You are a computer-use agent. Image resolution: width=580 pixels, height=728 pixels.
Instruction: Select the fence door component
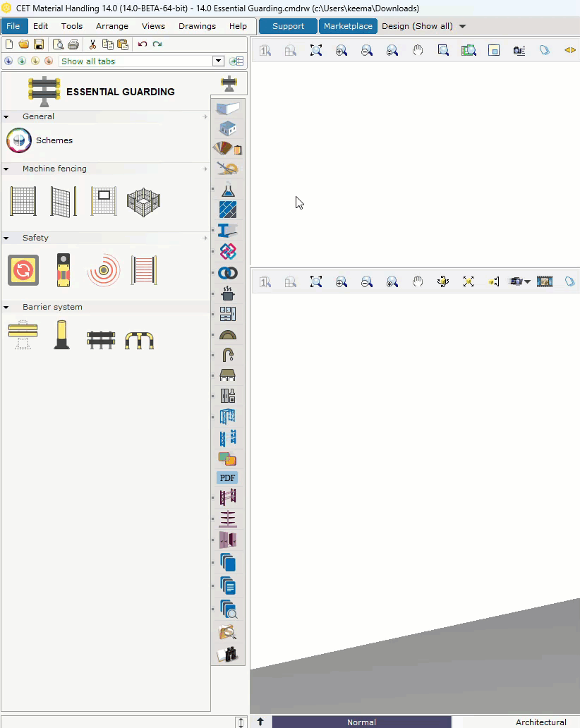point(64,202)
